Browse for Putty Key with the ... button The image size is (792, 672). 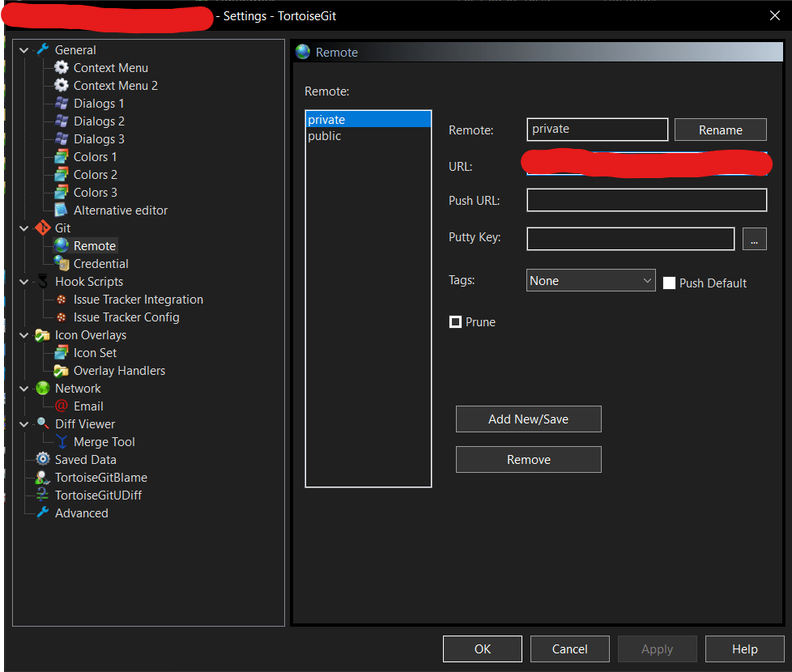pos(754,239)
